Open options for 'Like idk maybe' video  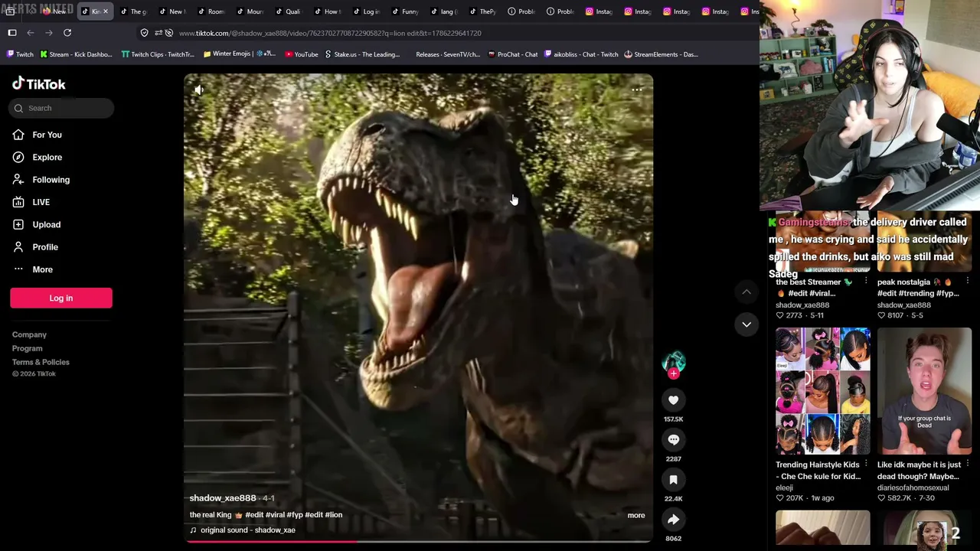(967, 464)
